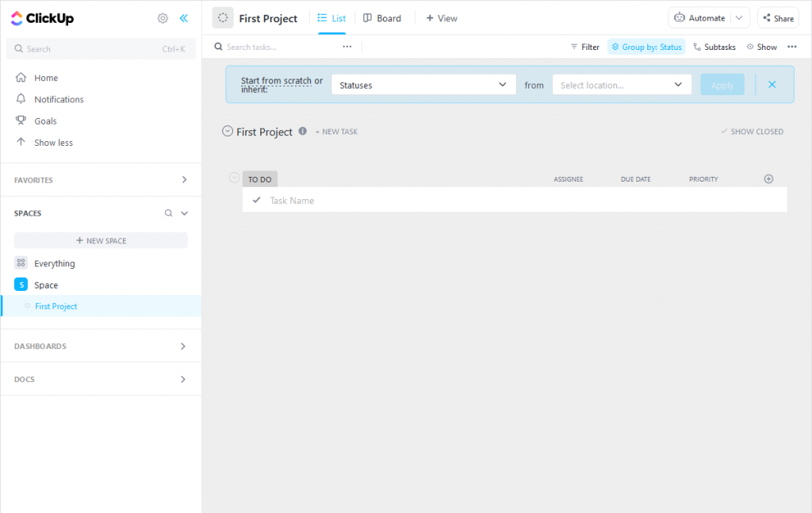The width and height of the screenshot is (812, 513).
Task: Click the Due Date column header
Action: (635, 179)
